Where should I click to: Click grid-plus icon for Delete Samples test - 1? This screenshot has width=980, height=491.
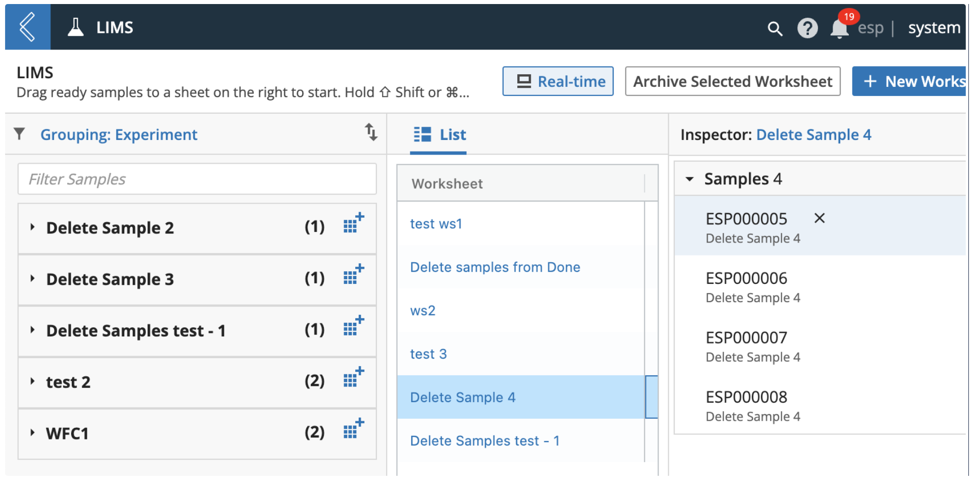[353, 326]
